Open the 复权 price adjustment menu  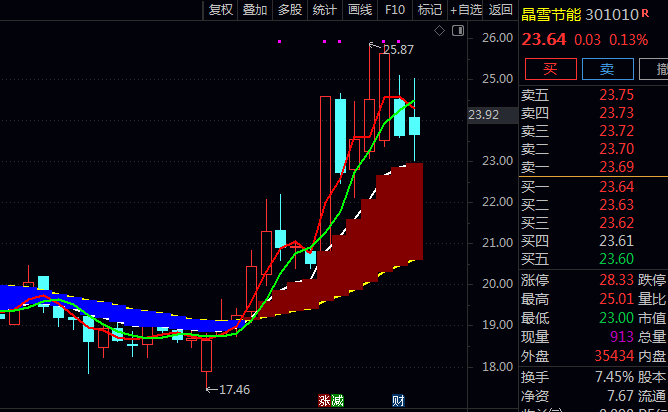220,10
